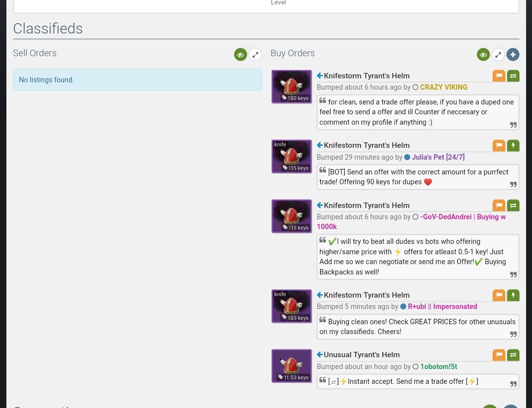The image size is (532, 408).
Task: Click the '[BOT] Send an offer' comment
Action: tap(418, 177)
